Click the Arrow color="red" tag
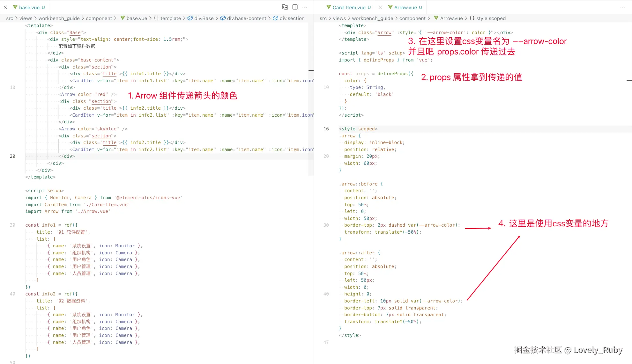Screen dimensions: 632x364 87,94
